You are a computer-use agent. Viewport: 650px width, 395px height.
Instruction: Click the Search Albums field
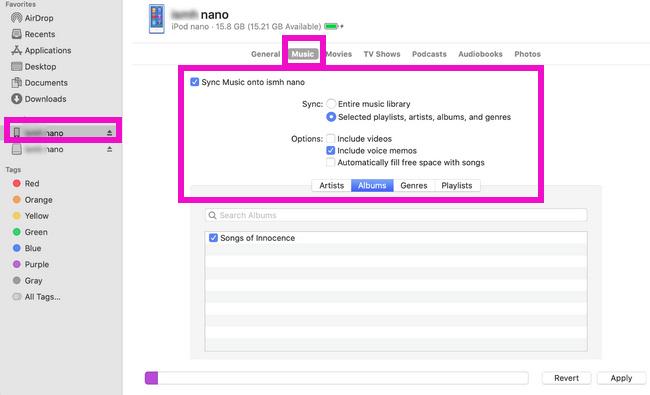[396, 215]
